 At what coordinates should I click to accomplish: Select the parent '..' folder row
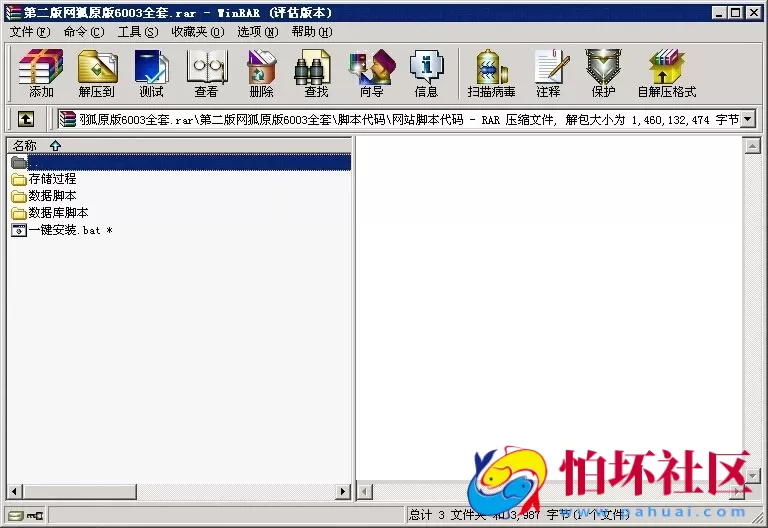click(x=179, y=162)
